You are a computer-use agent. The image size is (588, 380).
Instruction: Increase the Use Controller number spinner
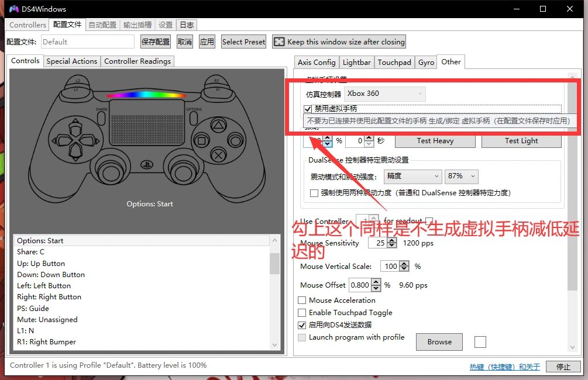pyautogui.click(x=374, y=217)
